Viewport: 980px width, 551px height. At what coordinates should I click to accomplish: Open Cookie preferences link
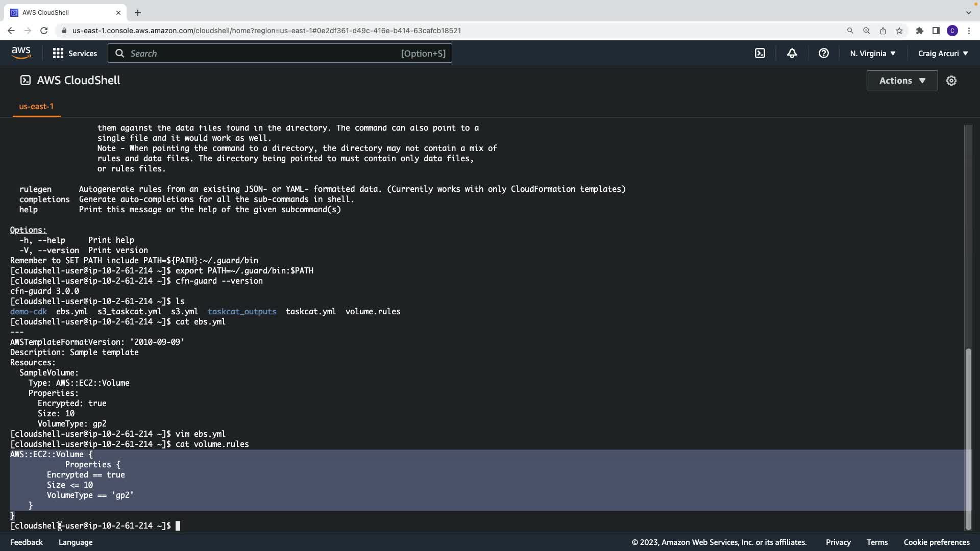tap(936, 542)
